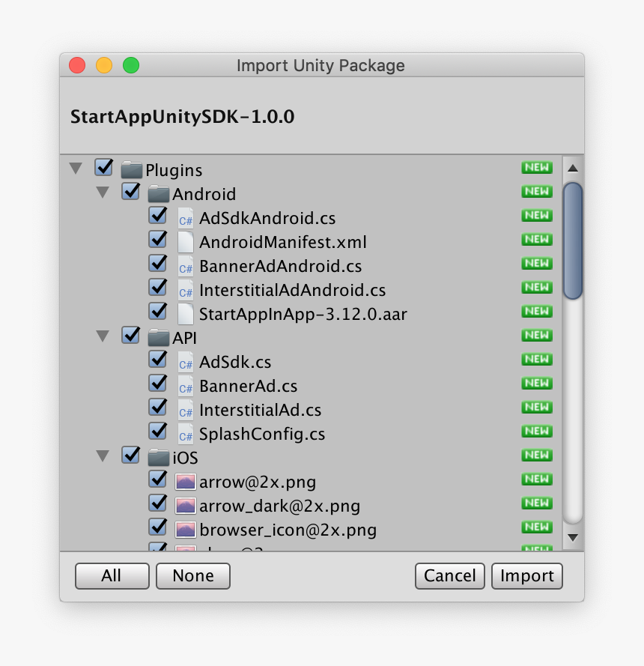Click the scrollbar down arrow
This screenshot has height=666, width=644.
pos(573,538)
